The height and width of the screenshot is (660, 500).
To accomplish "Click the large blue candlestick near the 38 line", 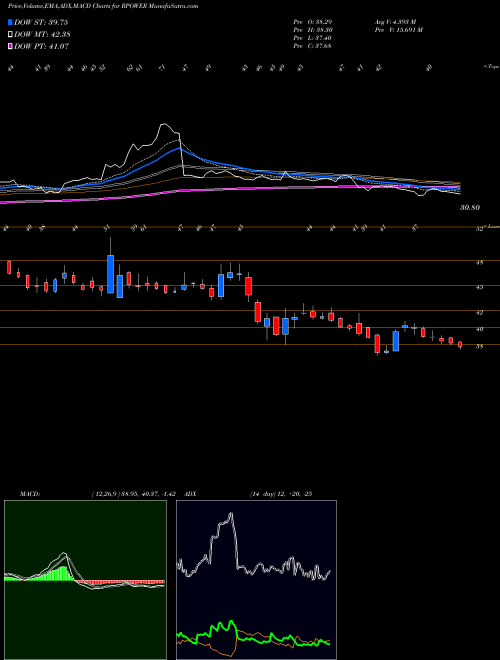I will tap(396, 341).
